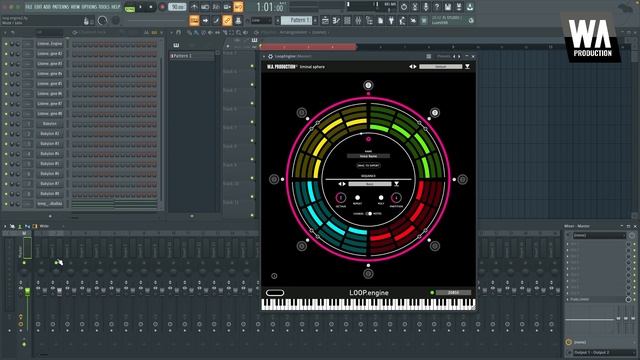This screenshot has width=640, height=360.
Task: Show the mixer window icon
Action: point(358,20)
